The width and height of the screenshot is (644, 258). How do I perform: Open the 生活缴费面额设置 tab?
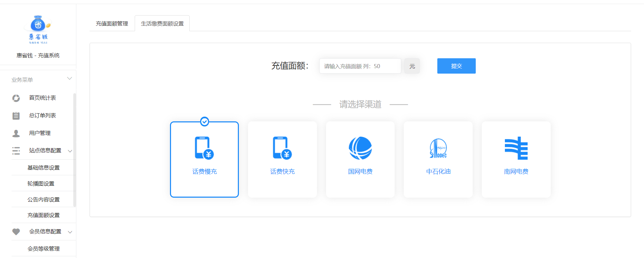click(162, 23)
